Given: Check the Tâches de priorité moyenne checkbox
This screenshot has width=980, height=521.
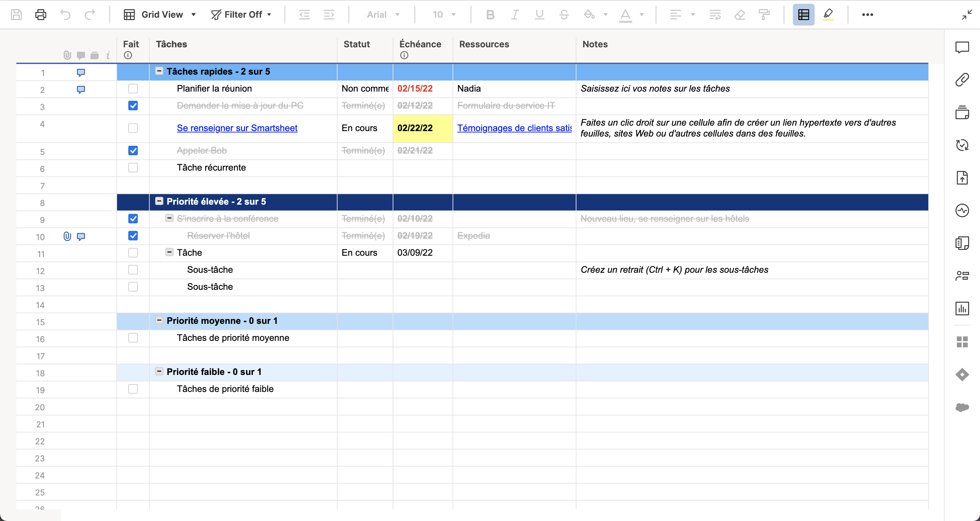Looking at the screenshot, I should [x=133, y=338].
